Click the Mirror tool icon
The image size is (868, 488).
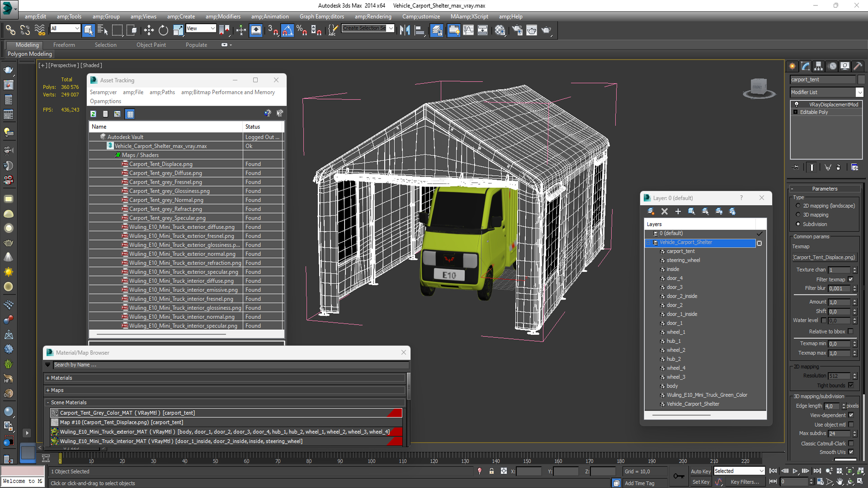point(405,30)
